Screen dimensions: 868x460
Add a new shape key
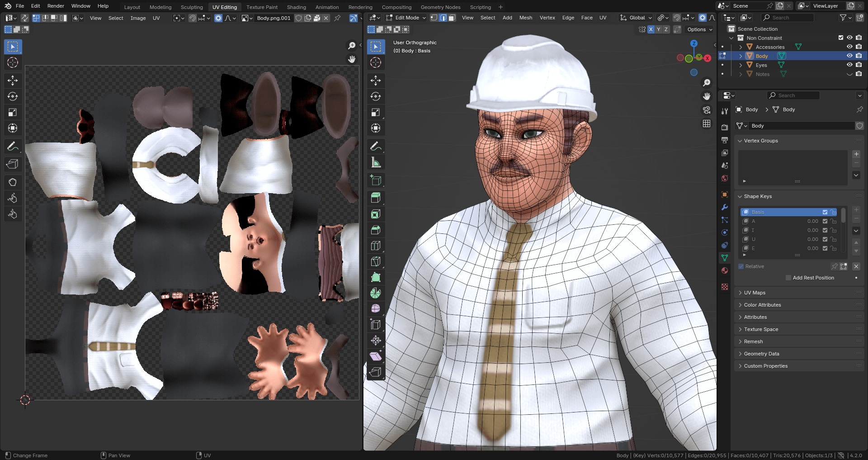(x=856, y=210)
